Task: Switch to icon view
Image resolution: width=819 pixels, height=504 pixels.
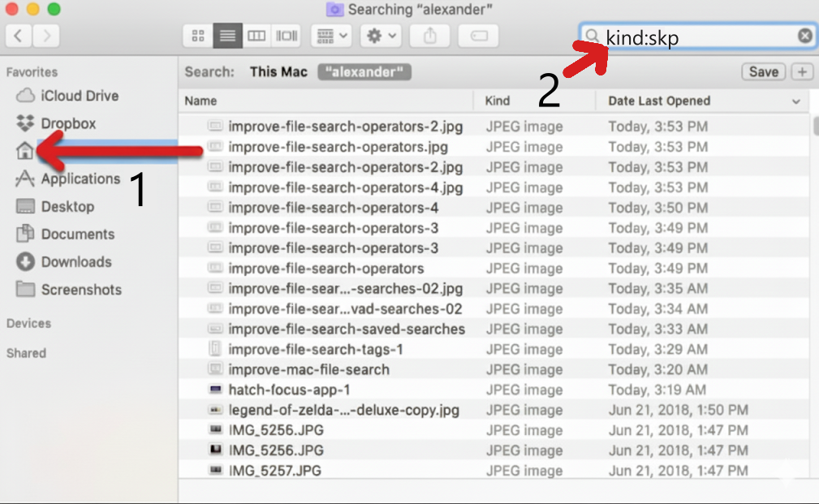Action: tap(197, 35)
